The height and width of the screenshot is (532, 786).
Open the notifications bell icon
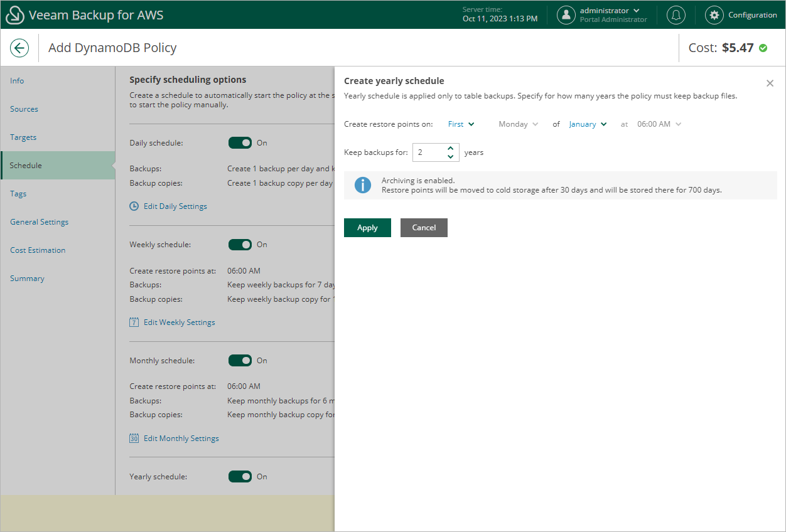(676, 15)
